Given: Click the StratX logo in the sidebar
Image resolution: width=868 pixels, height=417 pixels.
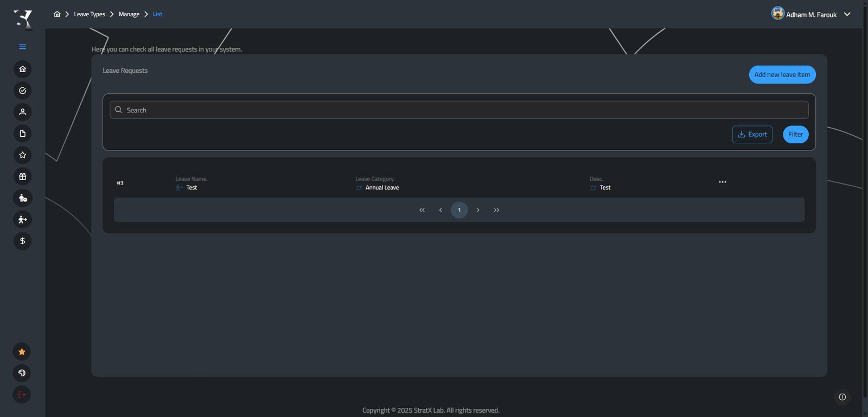Looking at the screenshot, I should coord(23,20).
